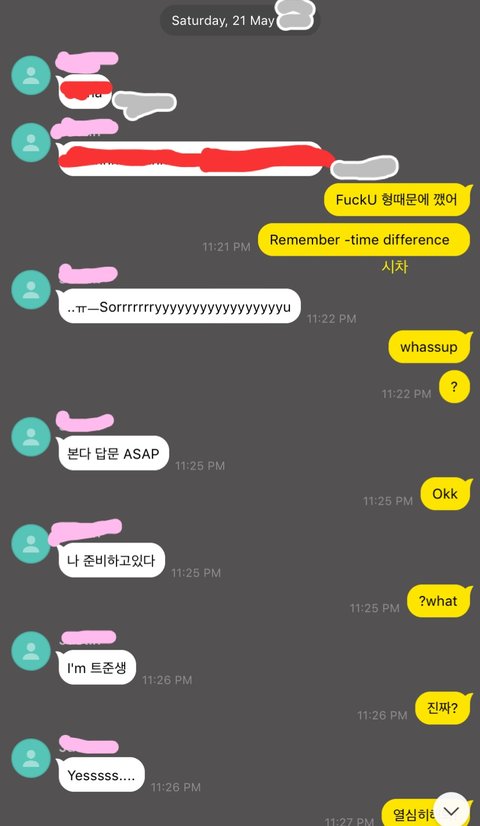This screenshot has height=826, width=480.
Task: Select the ?what message bubble
Action: click(438, 602)
